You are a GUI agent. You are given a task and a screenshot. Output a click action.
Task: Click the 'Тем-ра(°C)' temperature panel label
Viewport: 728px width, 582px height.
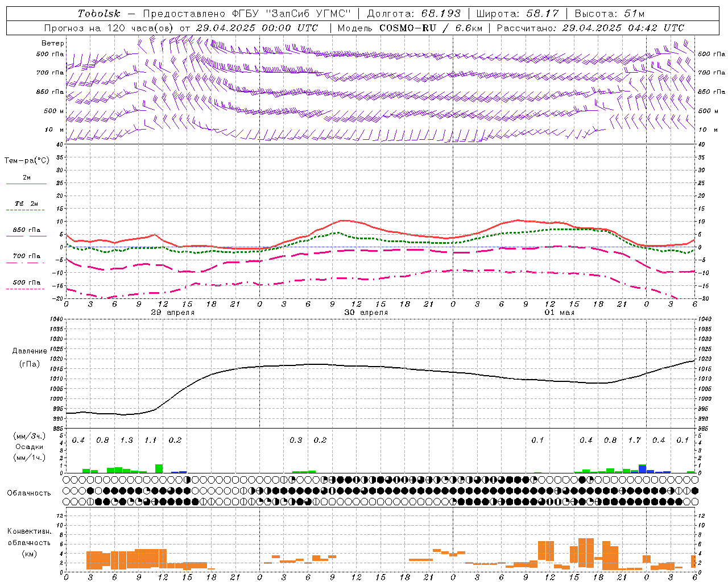27,161
